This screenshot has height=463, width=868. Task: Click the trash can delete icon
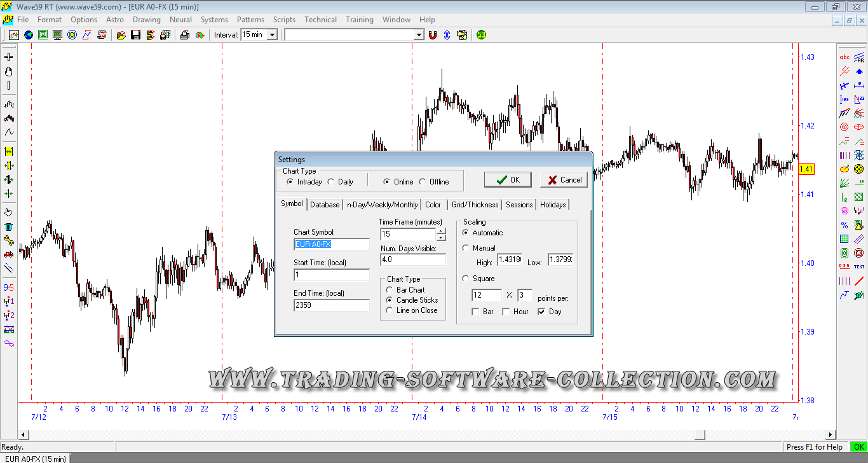tap(9, 226)
